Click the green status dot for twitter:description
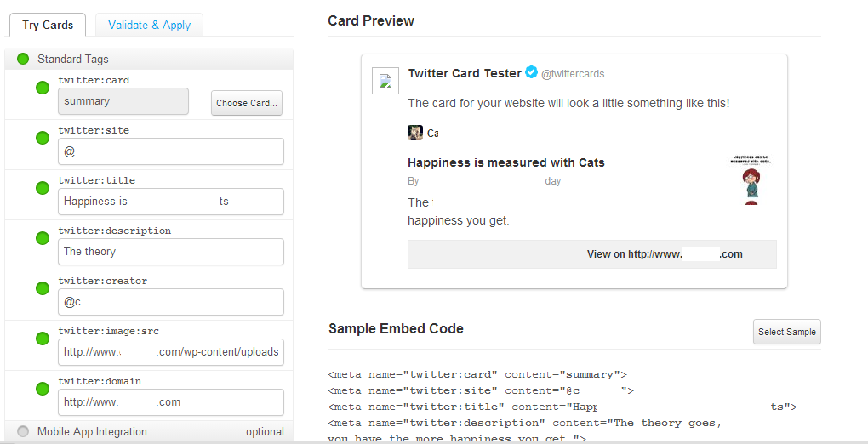 [43, 238]
